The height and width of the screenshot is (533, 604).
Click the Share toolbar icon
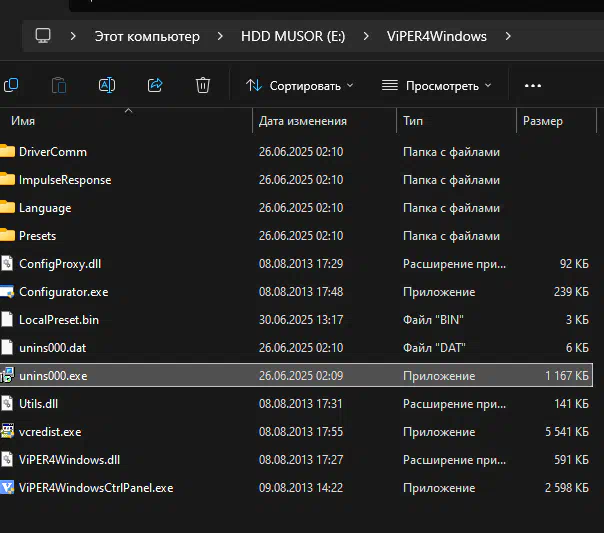(155, 85)
